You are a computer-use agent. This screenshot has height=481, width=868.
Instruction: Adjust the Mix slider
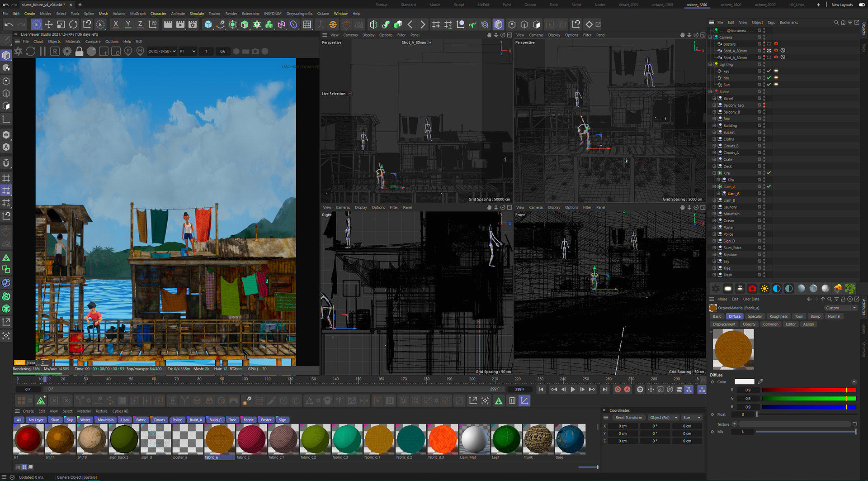[x=806, y=432]
